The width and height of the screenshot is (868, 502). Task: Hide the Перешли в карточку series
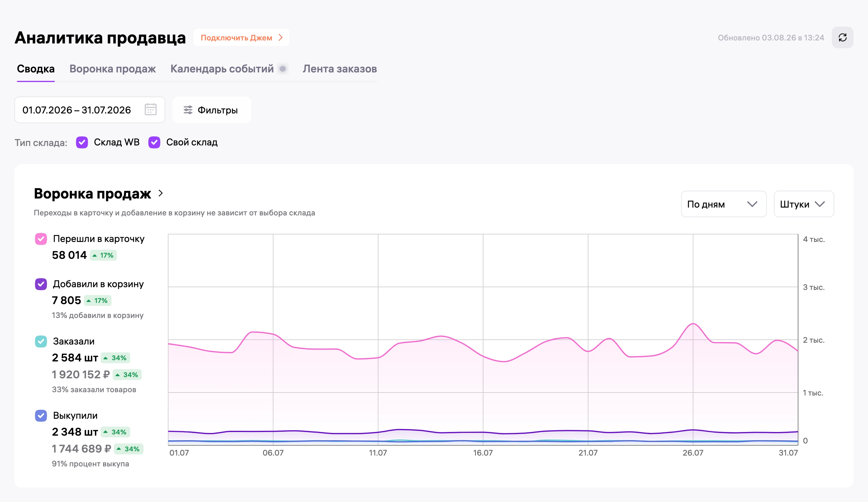click(41, 239)
